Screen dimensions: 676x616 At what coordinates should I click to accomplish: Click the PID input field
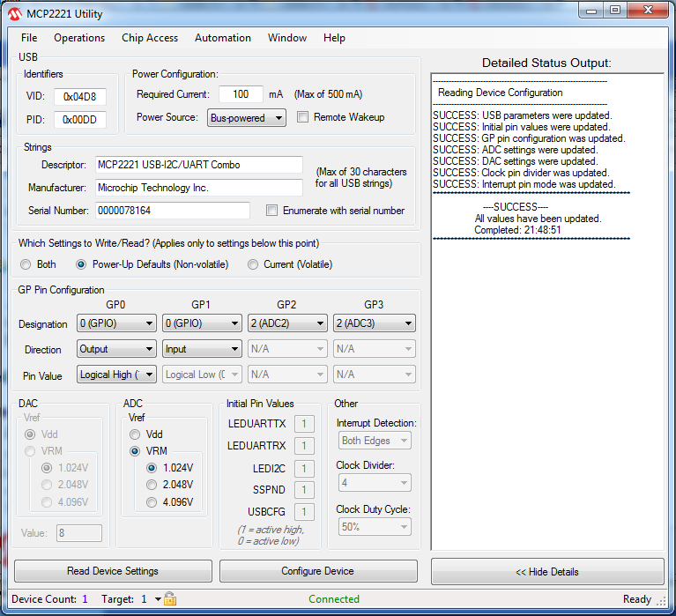(x=79, y=119)
